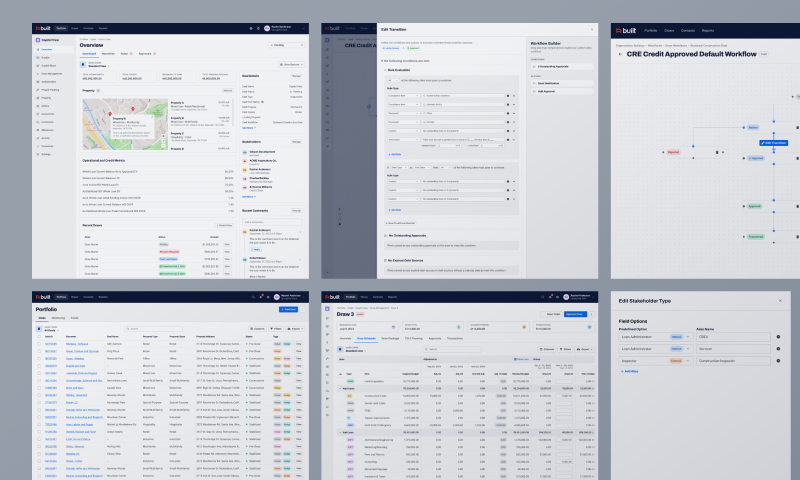
Task: Remove the Inspector field option row
Action: tap(778, 359)
